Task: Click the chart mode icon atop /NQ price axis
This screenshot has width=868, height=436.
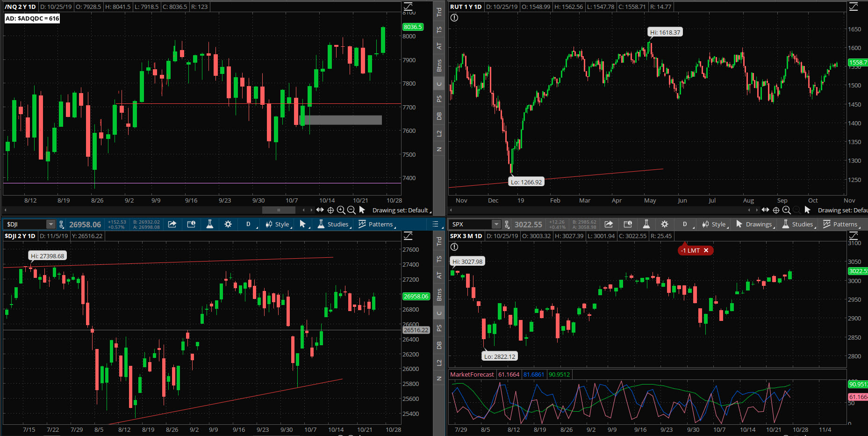Action: (x=408, y=7)
